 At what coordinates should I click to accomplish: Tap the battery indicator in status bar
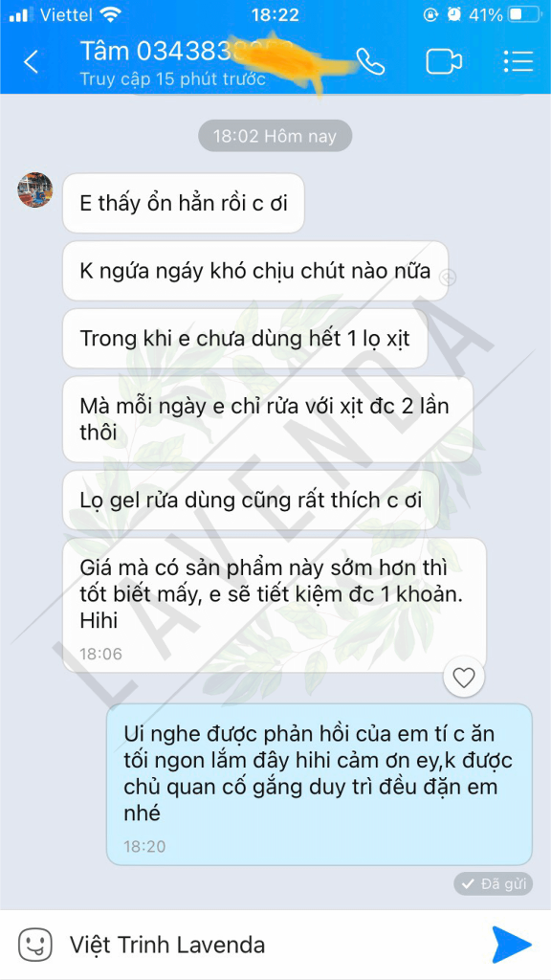tap(523, 14)
